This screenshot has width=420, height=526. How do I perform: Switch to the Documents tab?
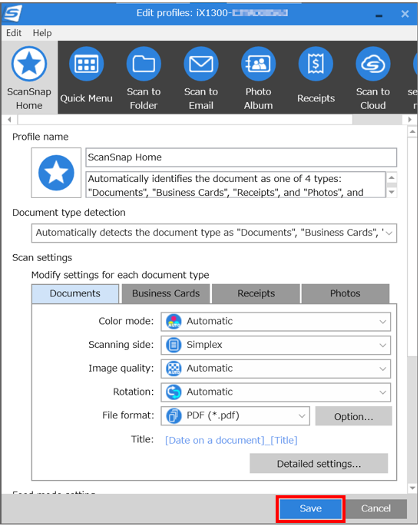tap(75, 293)
